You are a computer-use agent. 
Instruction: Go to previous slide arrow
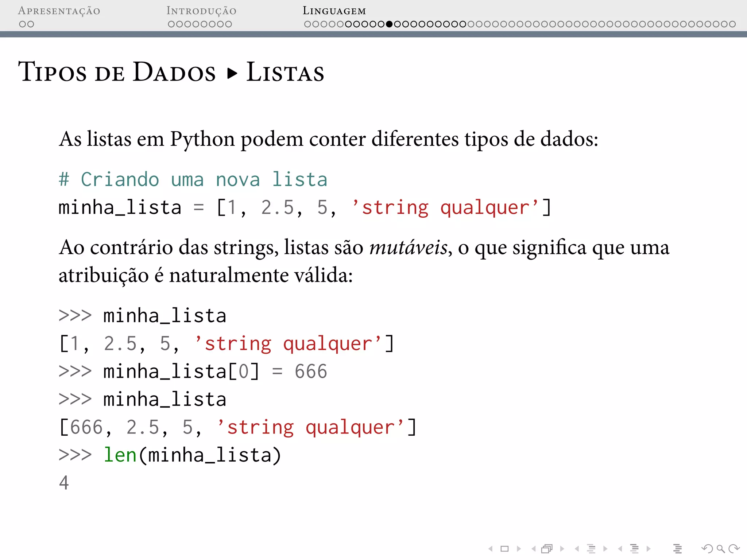[491, 549]
